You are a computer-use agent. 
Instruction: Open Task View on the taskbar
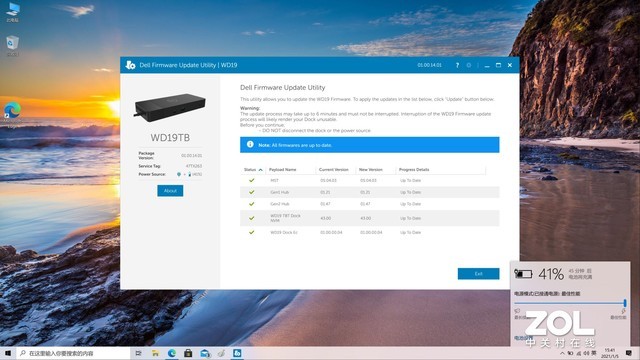coord(138,353)
